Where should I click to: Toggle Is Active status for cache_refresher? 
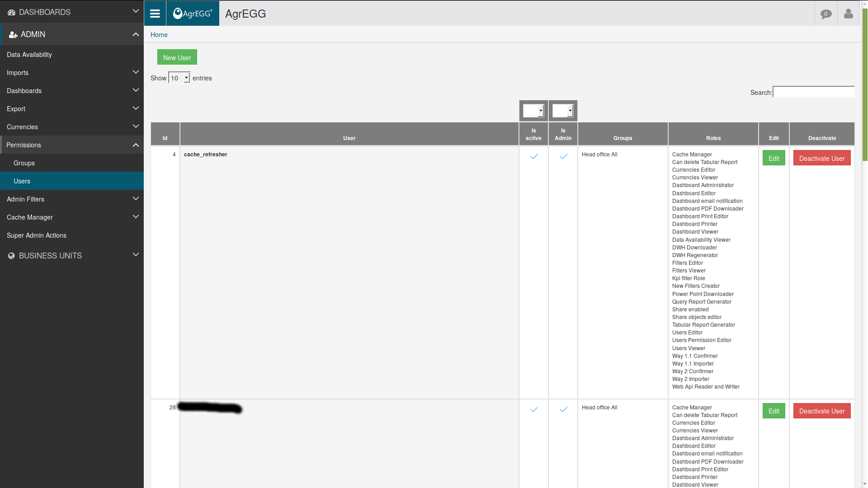coord(533,156)
